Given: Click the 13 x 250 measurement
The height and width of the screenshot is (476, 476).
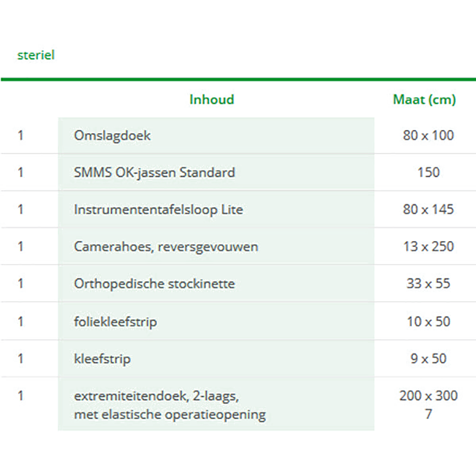Looking at the screenshot, I should pos(428,246).
